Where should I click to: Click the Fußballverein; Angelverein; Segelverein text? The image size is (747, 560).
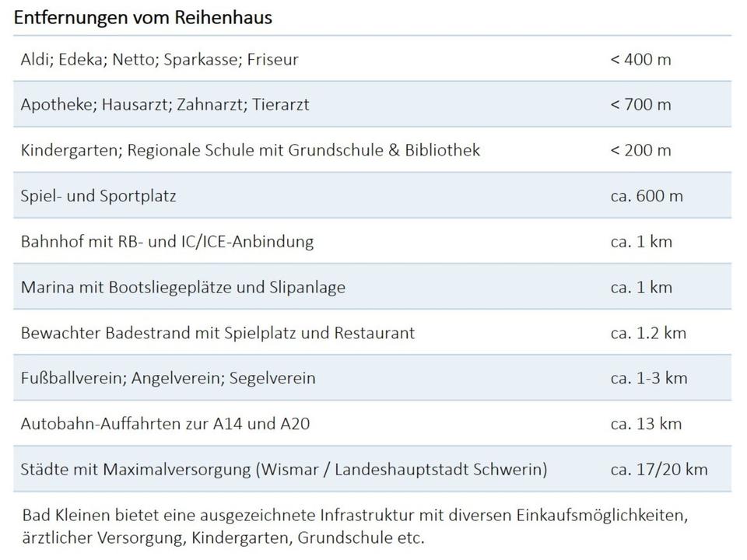click(168, 379)
